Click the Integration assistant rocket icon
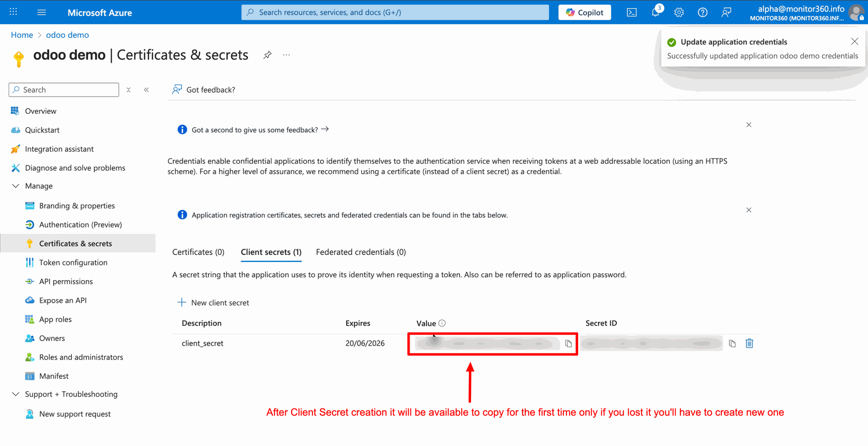 coord(15,149)
